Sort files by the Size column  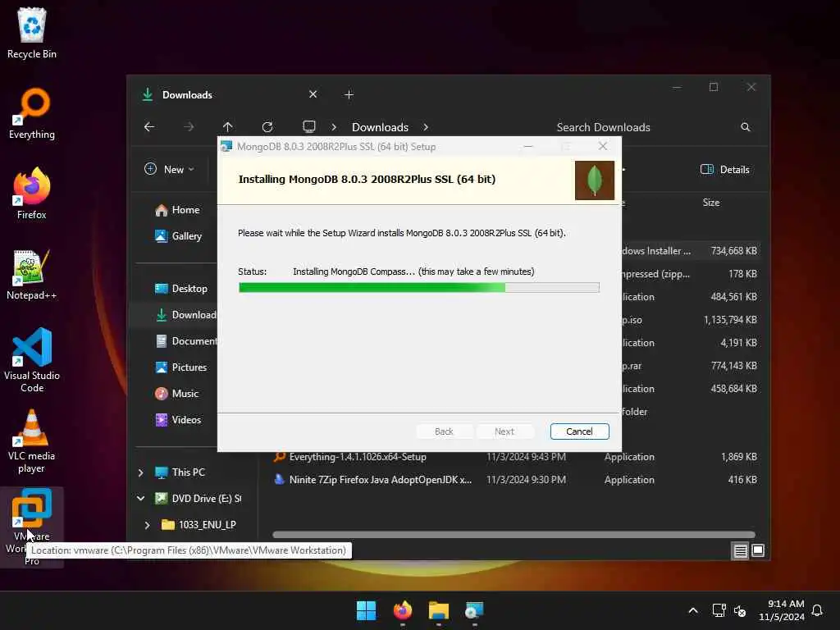(711, 203)
